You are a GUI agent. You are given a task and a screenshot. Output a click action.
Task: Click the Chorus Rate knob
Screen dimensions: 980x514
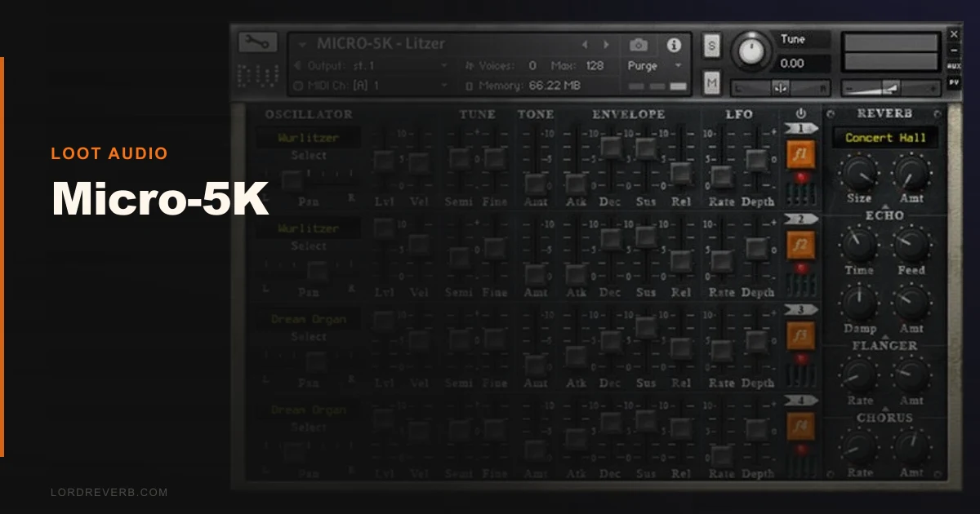tap(859, 447)
